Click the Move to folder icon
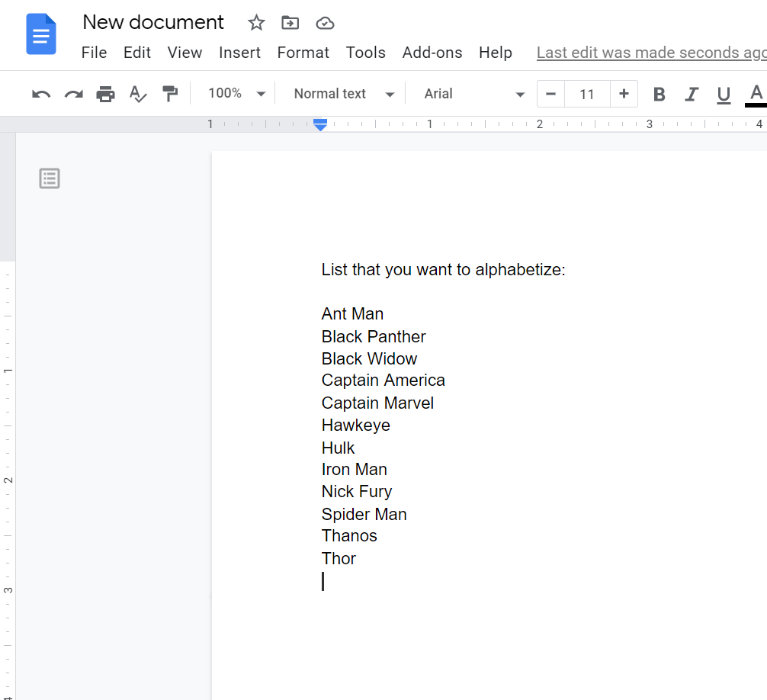The width and height of the screenshot is (767, 700). coord(290,23)
